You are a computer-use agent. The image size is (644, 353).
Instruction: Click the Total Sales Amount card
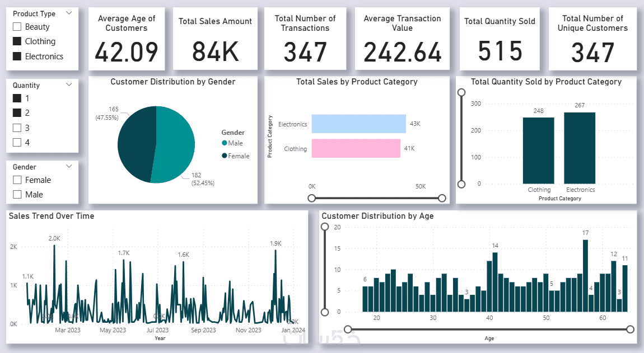tap(215, 39)
